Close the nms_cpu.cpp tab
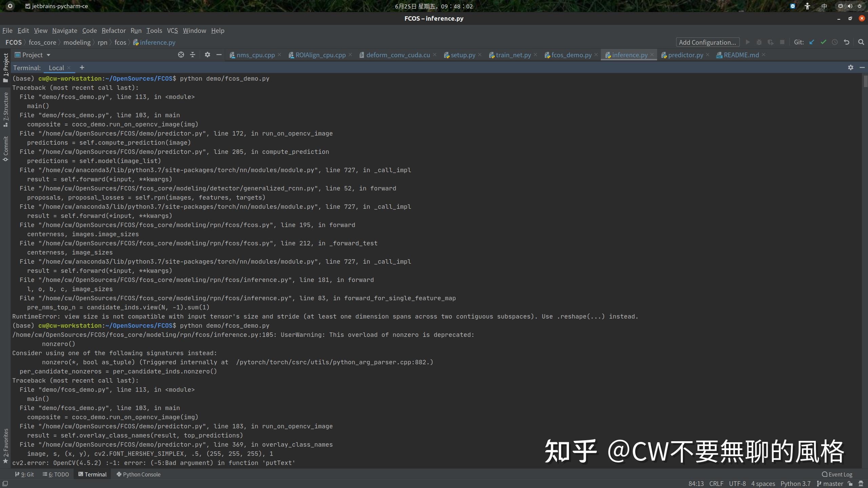Screen dimensions: 868x488 tap(279, 55)
